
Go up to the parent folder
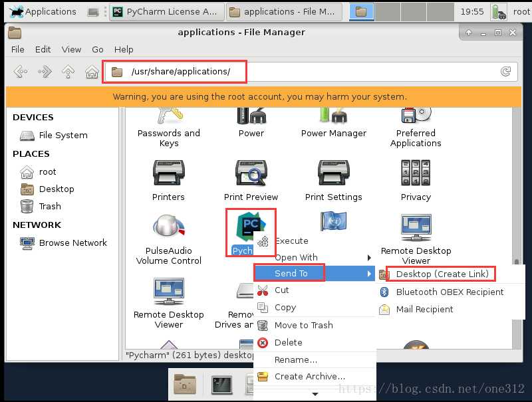tap(68, 72)
